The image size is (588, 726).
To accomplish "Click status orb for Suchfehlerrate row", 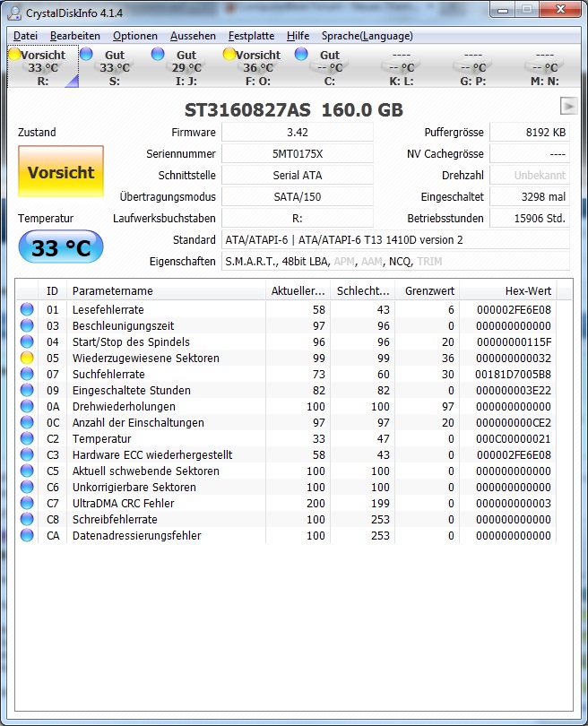I will pos(27,374).
